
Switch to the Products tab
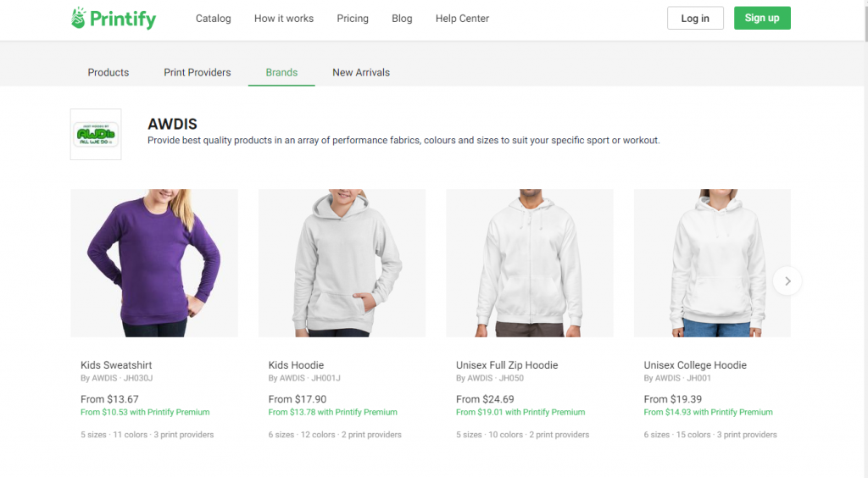coord(108,73)
